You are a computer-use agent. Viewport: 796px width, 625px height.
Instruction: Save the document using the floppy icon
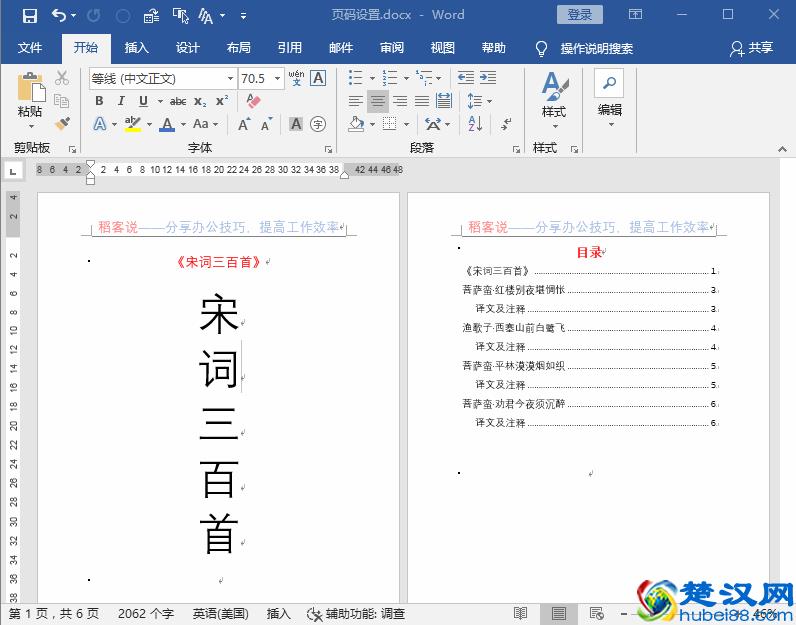coord(29,16)
